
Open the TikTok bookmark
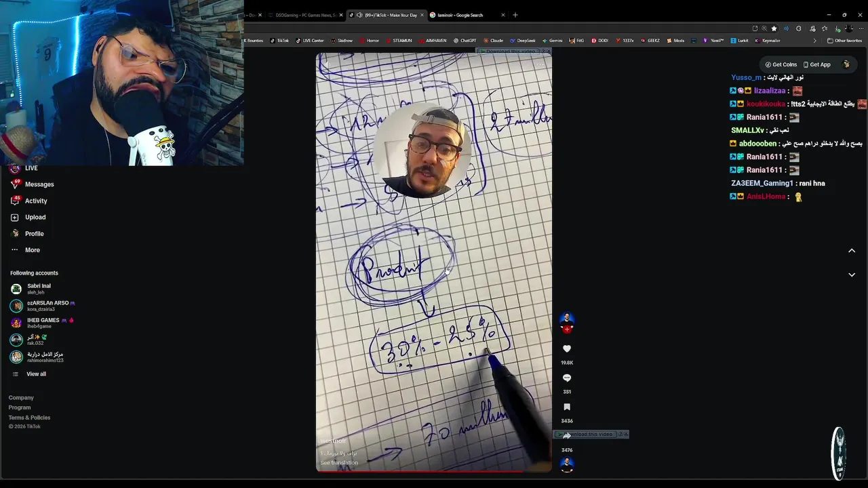(x=279, y=41)
